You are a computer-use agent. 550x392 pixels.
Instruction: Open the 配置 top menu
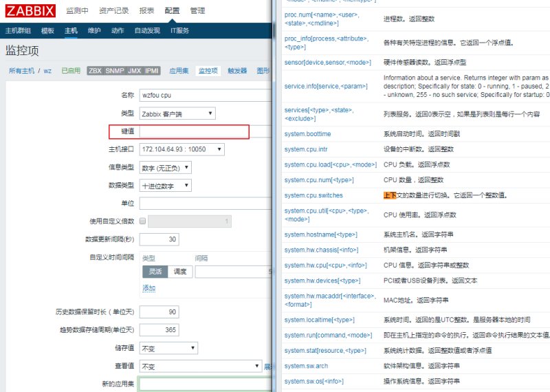click(172, 11)
